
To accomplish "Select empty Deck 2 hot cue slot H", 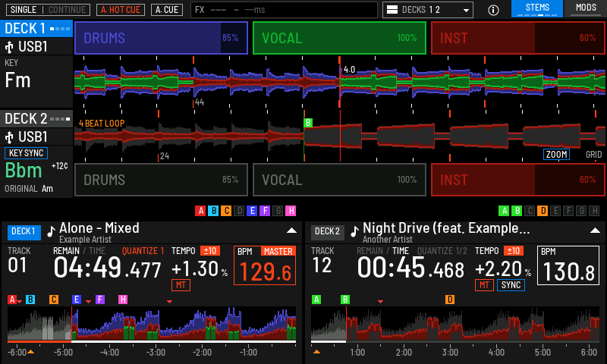I will 594,211.
